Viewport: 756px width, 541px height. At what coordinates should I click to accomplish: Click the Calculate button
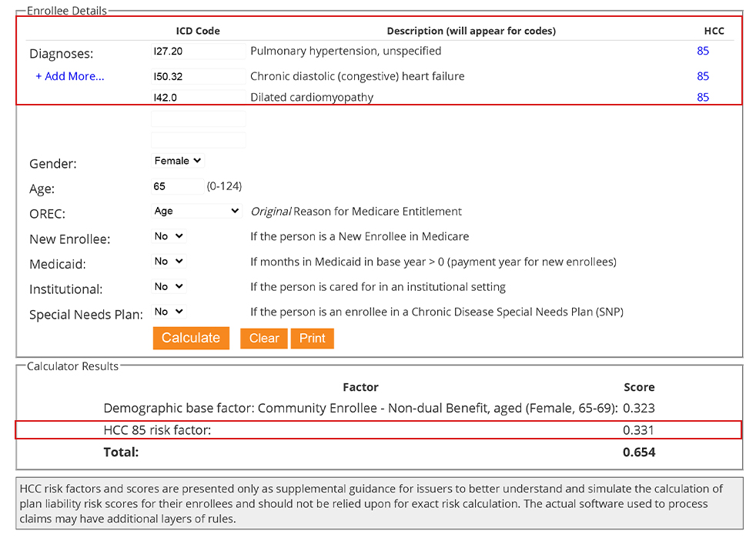click(191, 338)
